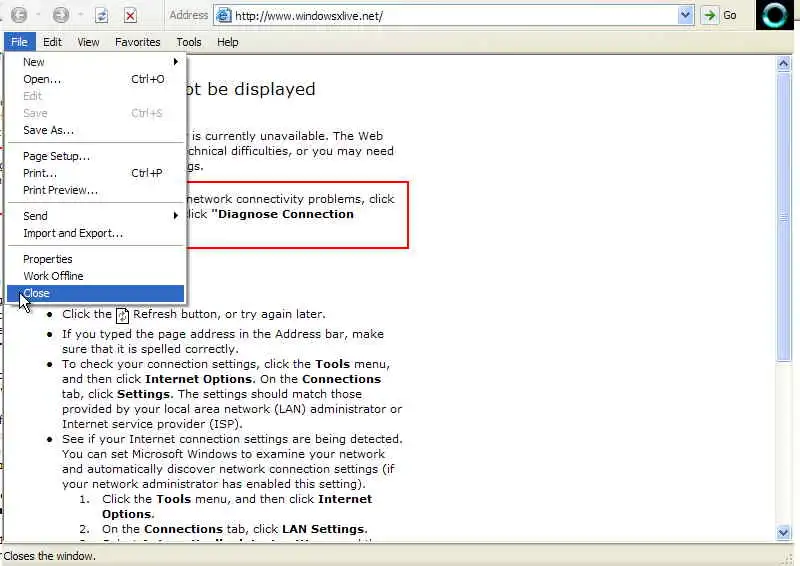Open the Favorites menu
Screen dimensions: 800x566
138,42
